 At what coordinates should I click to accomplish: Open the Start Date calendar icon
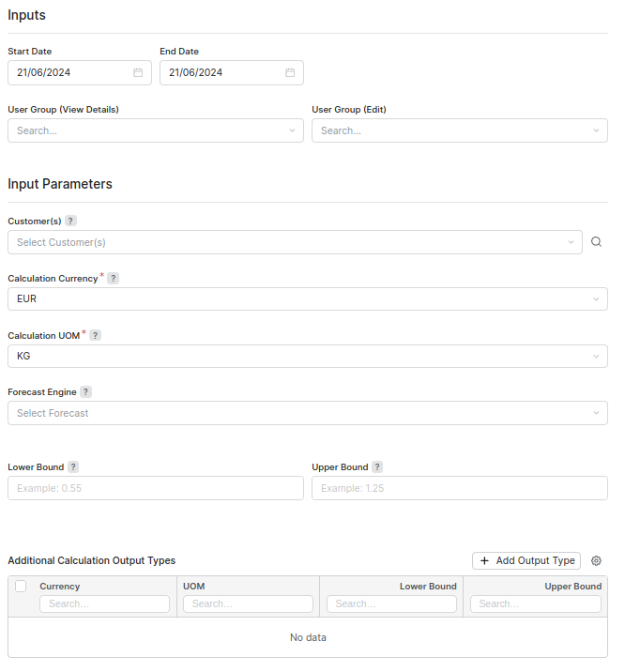[138, 72]
